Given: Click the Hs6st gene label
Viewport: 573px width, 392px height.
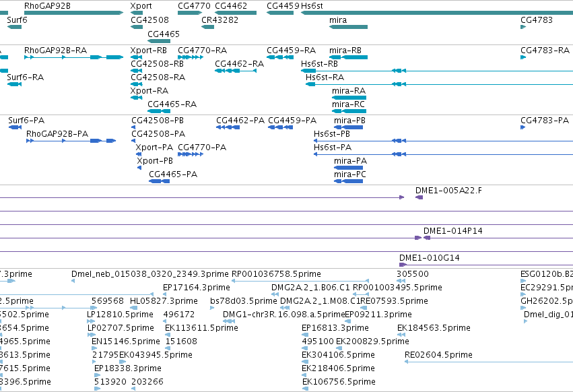Looking at the screenshot, I should click(x=312, y=6).
